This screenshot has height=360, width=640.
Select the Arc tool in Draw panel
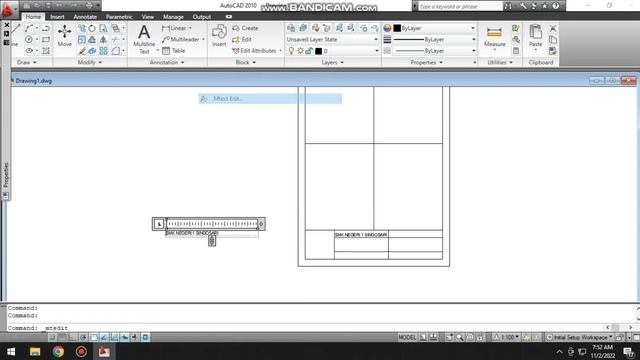(x=29, y=28)
